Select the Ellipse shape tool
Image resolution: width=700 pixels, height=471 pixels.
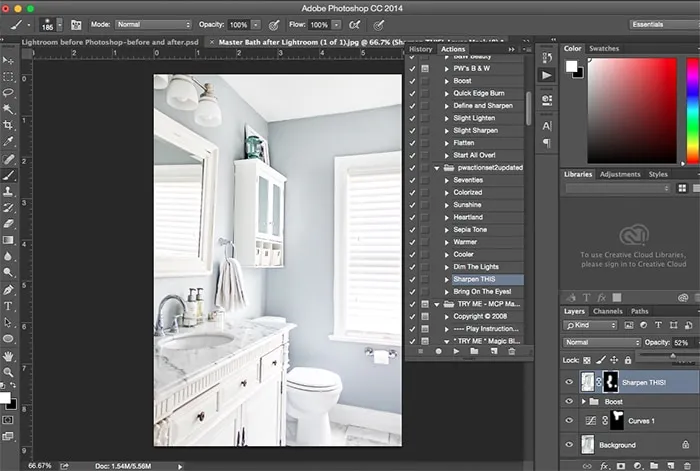tap(8, 338)
